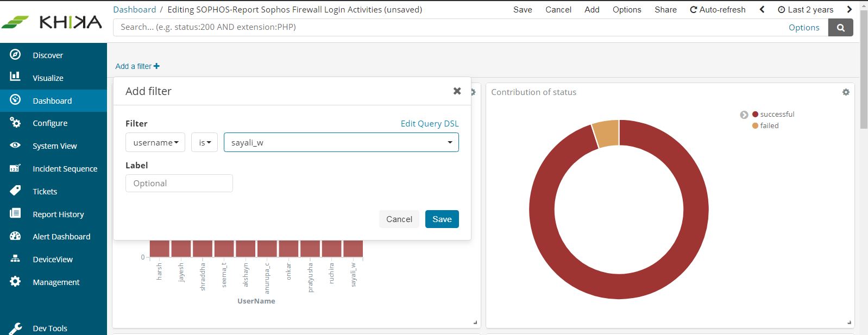Screen dimensions: 868x335
Task: Toggle Auto-refresh in the toolbar
Action: 718,9
